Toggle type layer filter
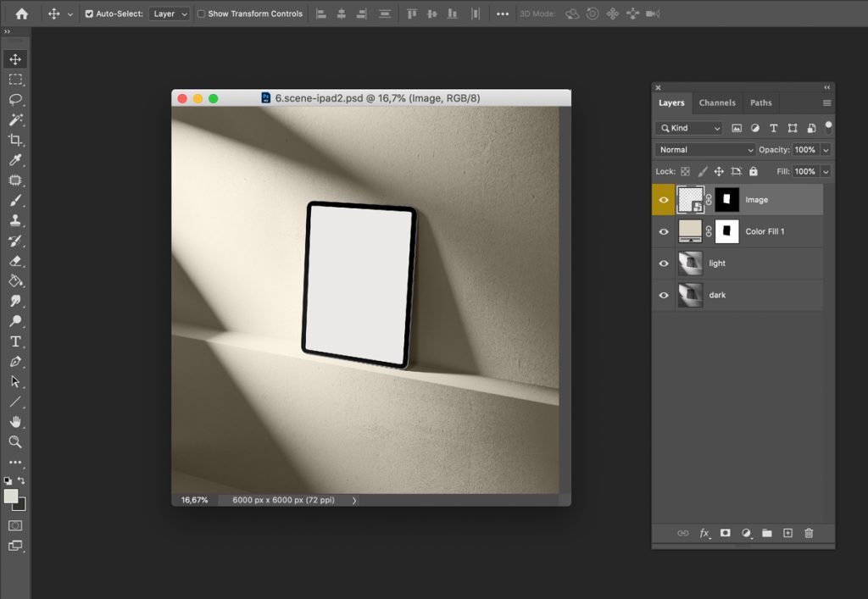The width and height of the screenshot is (868, 599). pos(774,128)
